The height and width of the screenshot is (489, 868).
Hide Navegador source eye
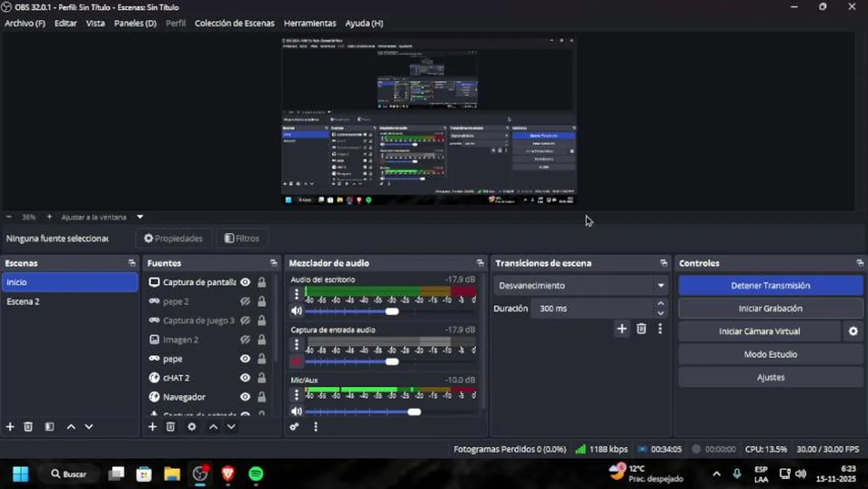245,397
